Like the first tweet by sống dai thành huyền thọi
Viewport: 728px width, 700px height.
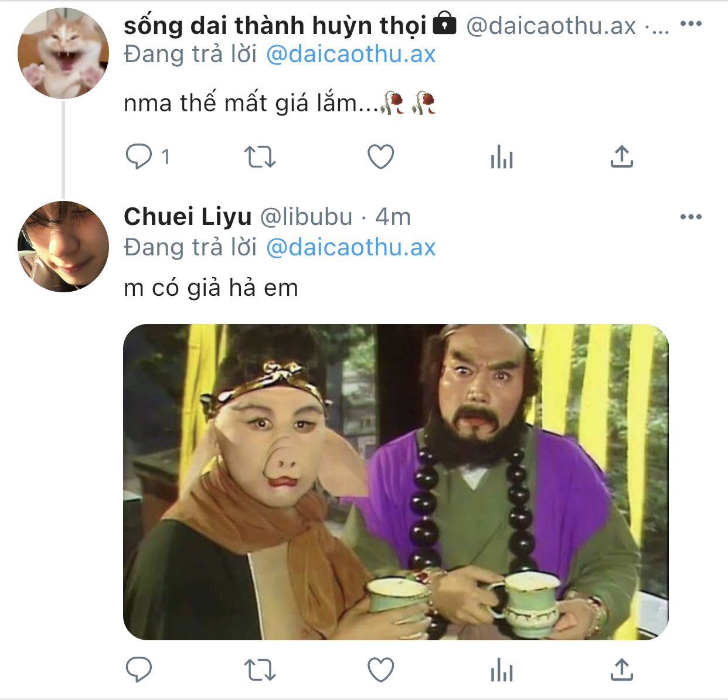(x=380, y=156)
